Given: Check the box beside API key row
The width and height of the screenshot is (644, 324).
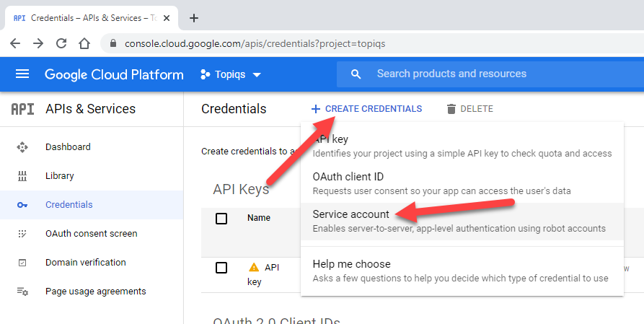Looking at the screenshot, I should point(221,268).
